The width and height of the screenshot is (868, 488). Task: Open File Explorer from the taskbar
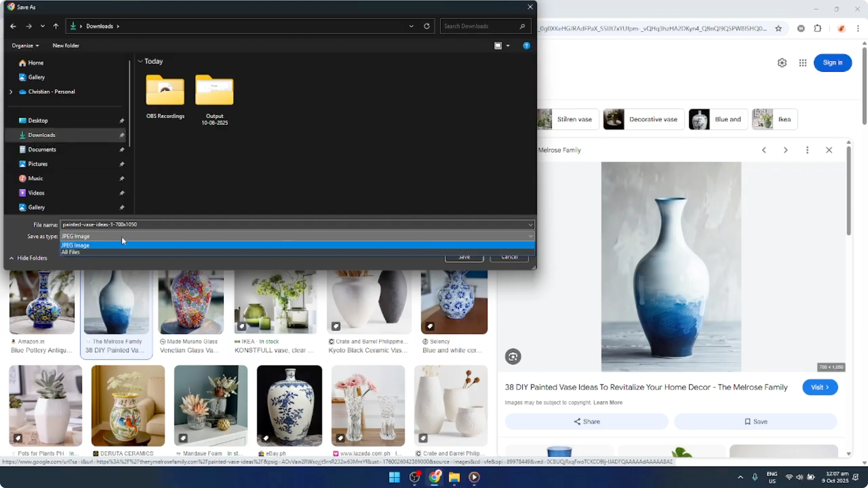[x=454, y=477]
